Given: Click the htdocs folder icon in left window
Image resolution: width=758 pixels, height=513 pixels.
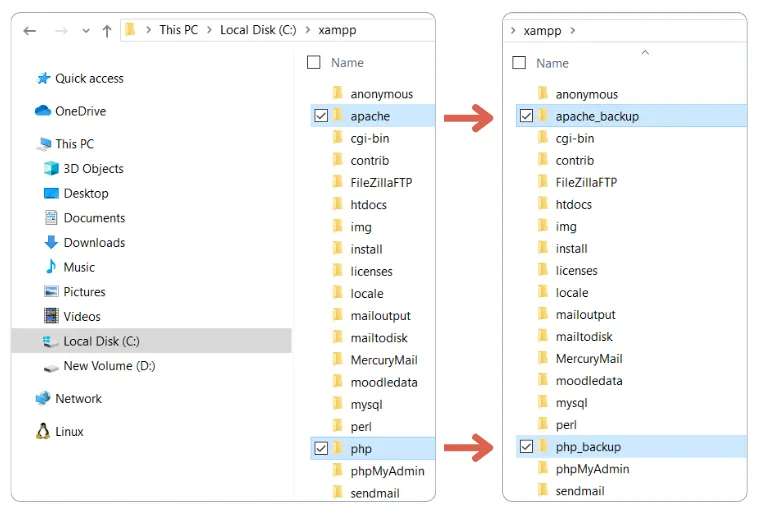Looking at the screenshot, I should 338,204.
